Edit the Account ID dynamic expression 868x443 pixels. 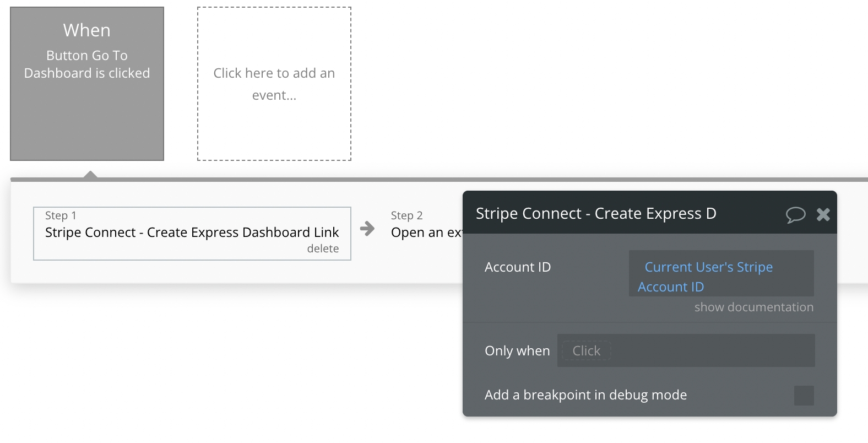coord(721,273)
